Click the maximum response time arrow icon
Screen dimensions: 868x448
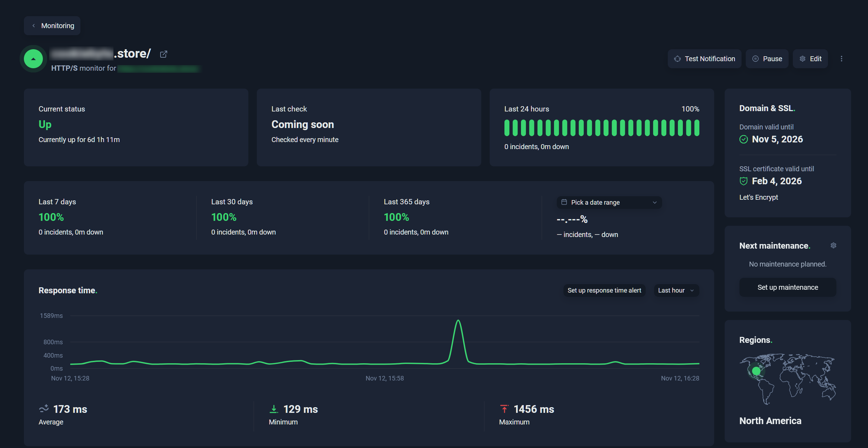coord(504,409)
